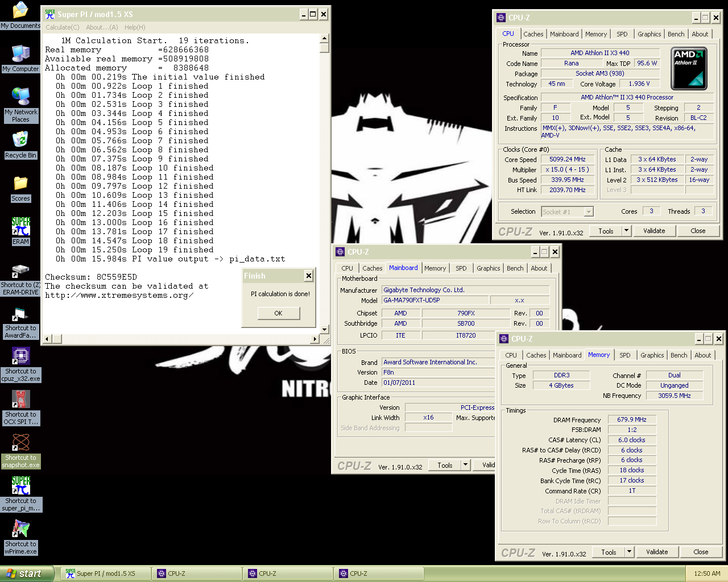Open the Calculate menu in Super PI
The height and width of the screenshot is (582, 728).
pos(63,27)
